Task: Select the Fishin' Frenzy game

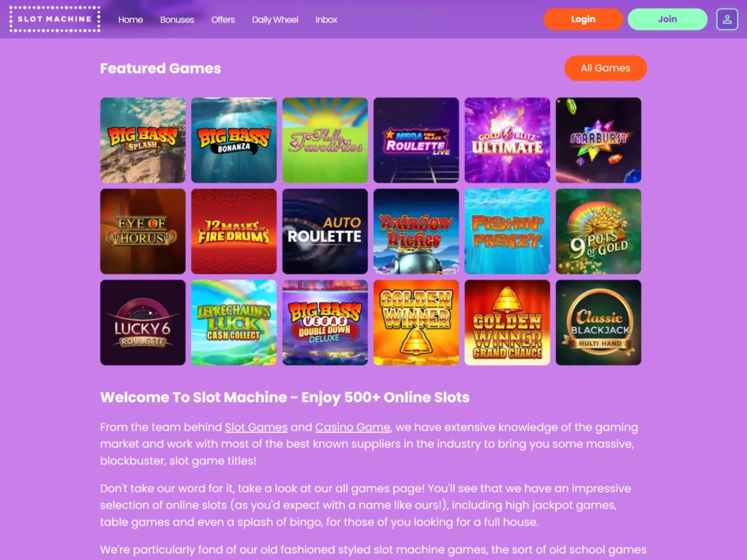Action: 508,231
